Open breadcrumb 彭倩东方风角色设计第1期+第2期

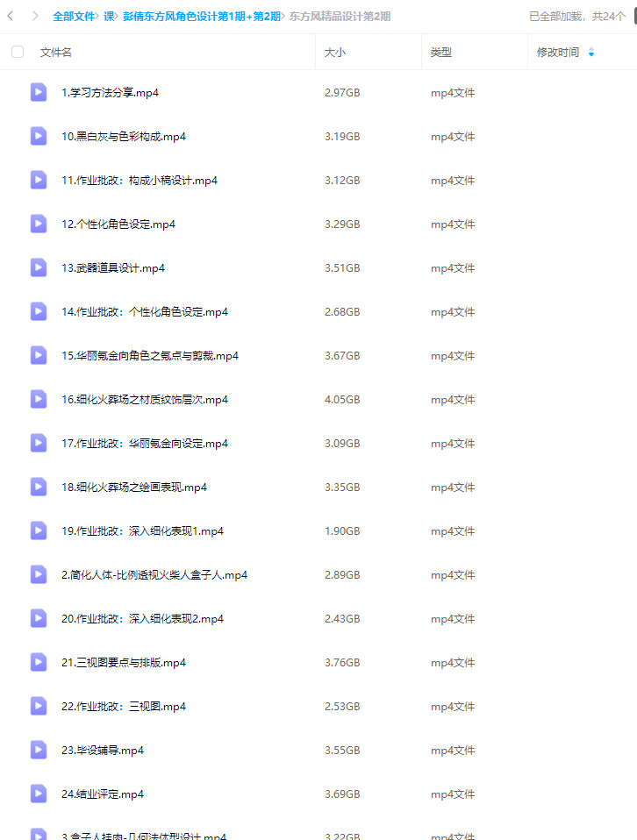tap(202, 17)
